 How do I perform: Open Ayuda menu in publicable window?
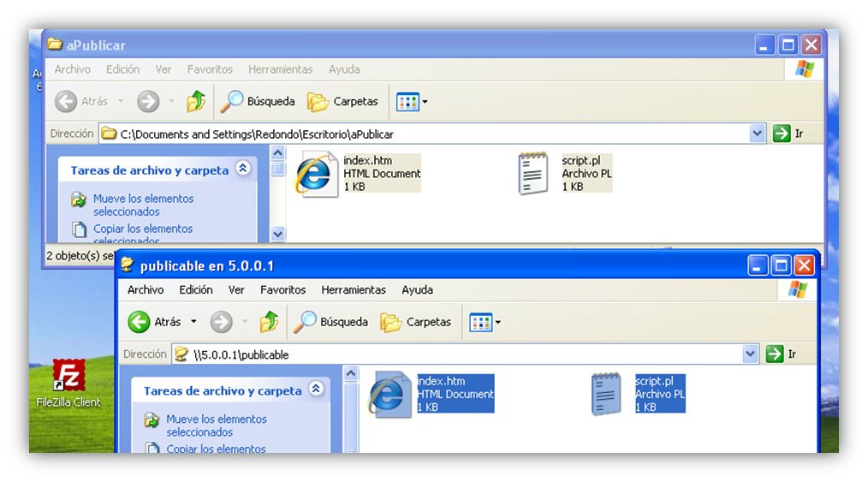tap(418, 289)
